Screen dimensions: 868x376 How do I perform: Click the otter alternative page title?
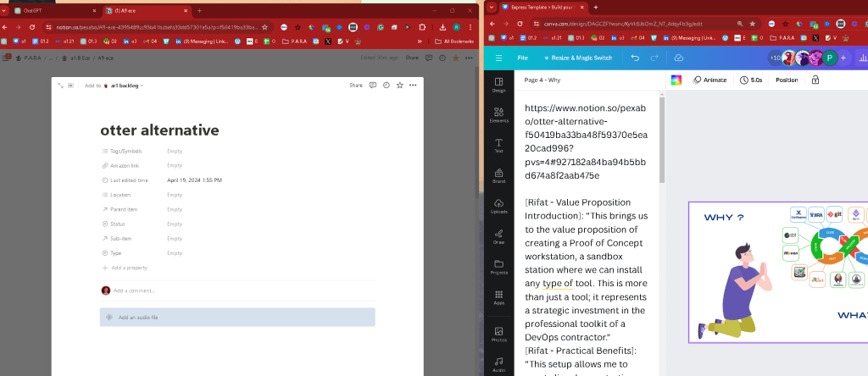point(159,130)
